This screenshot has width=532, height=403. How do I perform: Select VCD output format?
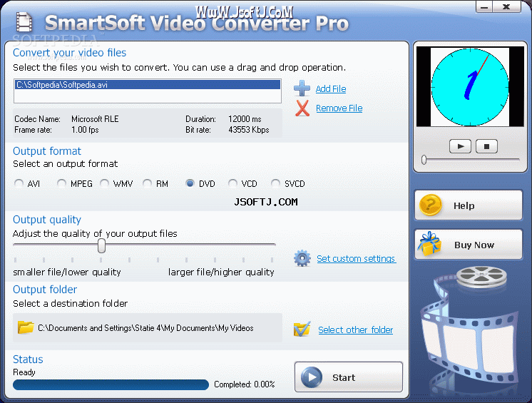tap(232, 183)
